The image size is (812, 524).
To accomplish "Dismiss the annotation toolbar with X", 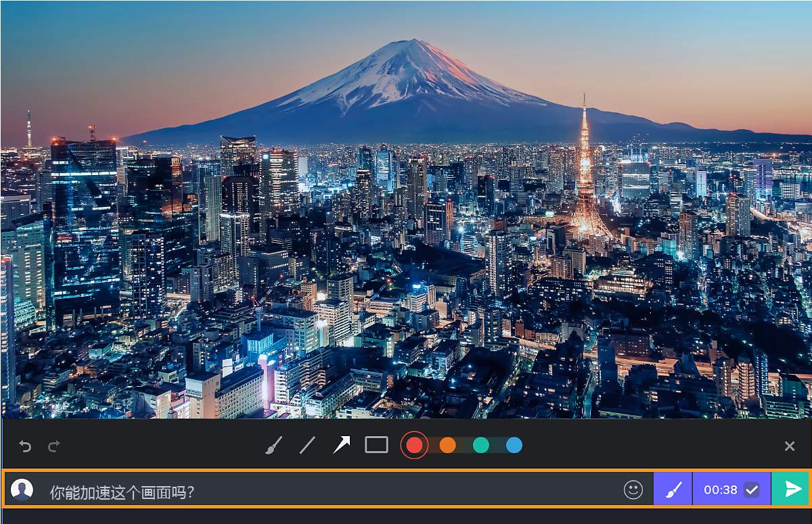I will (789, 446).
